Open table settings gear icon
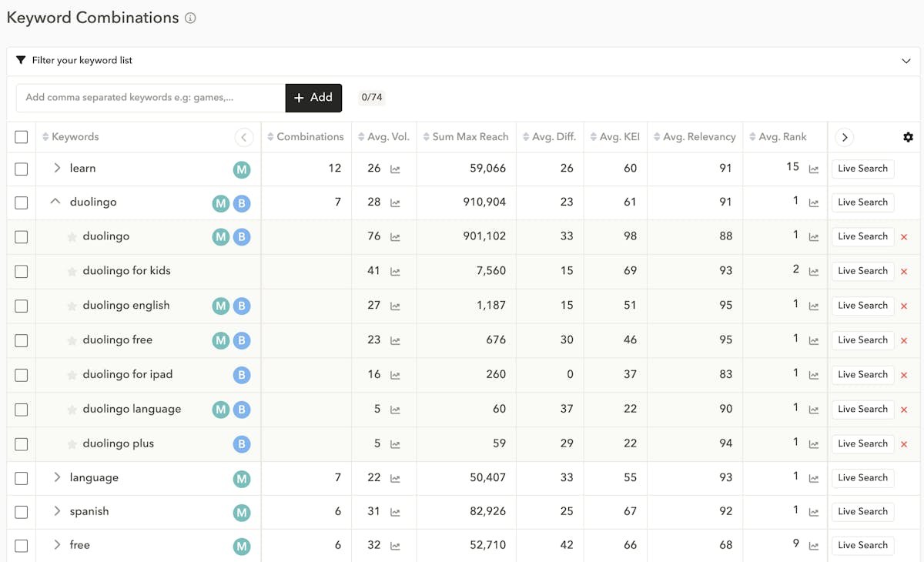This screenshot has height=562, width=924. [x=908, y=137]
